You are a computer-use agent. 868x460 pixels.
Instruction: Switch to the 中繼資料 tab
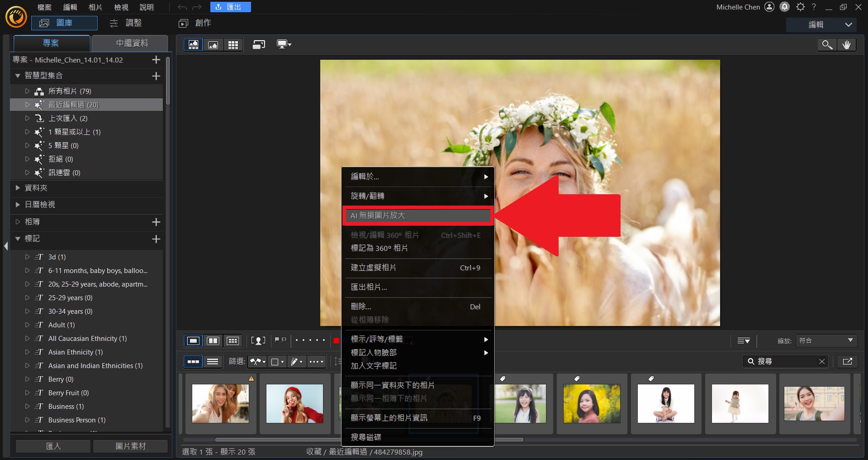point(132,43)
